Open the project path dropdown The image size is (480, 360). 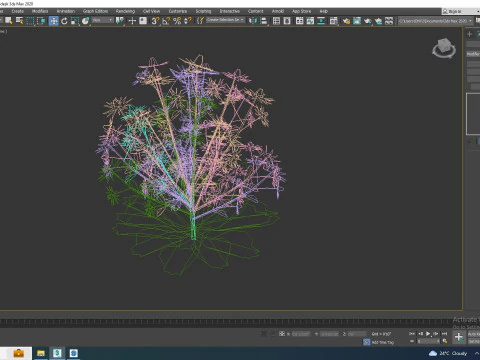pyautogui.click(x=436, y=21)
